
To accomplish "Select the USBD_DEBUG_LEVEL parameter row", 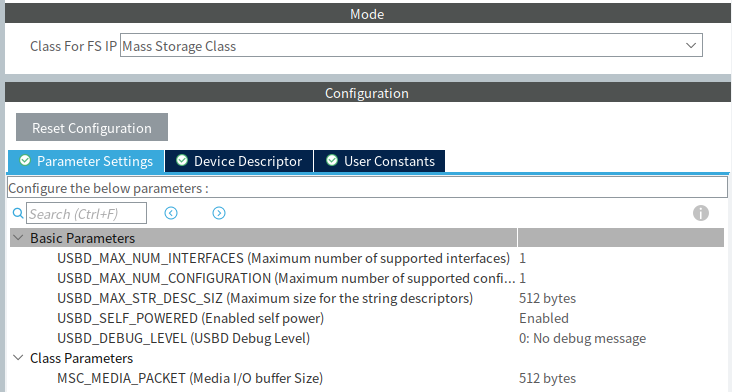I will click(367, 338).
